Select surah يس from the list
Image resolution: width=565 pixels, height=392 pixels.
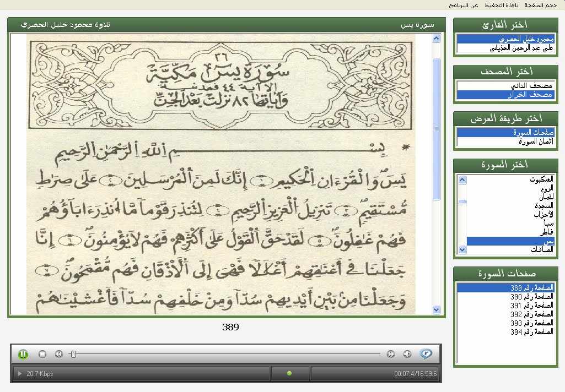coord(510,241)
